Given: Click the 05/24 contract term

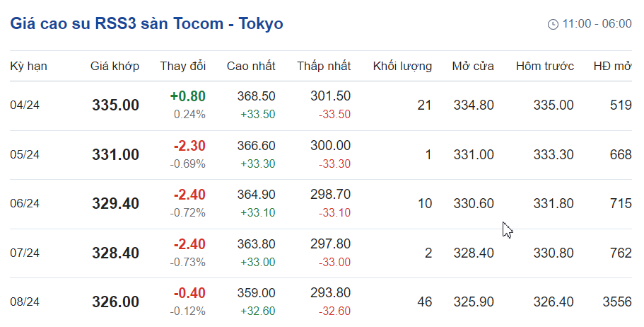Looking at the screenshot, I should point(25,155).
